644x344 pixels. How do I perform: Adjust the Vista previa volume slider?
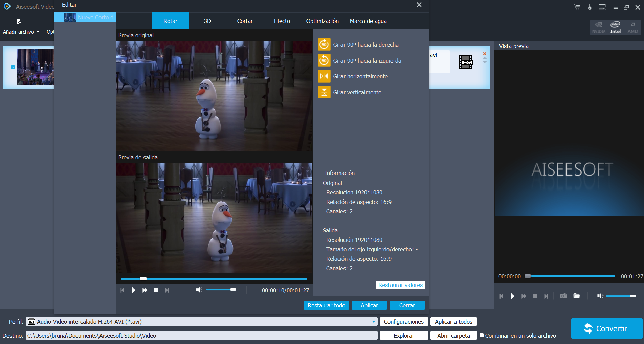(x=621, y=296)
